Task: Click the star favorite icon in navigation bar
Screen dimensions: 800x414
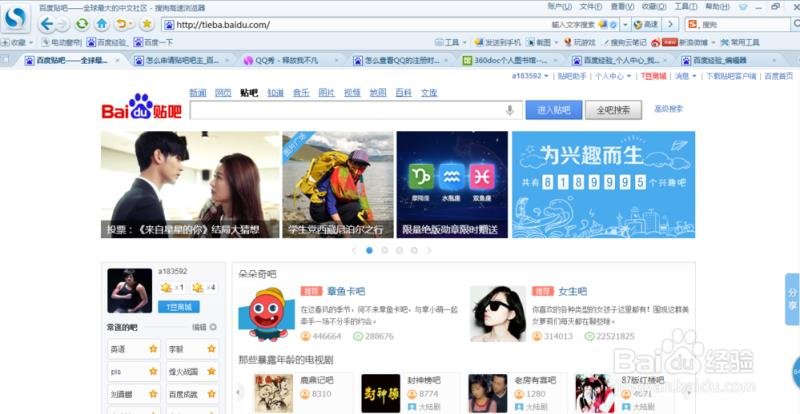Action: tap(147, 24)
